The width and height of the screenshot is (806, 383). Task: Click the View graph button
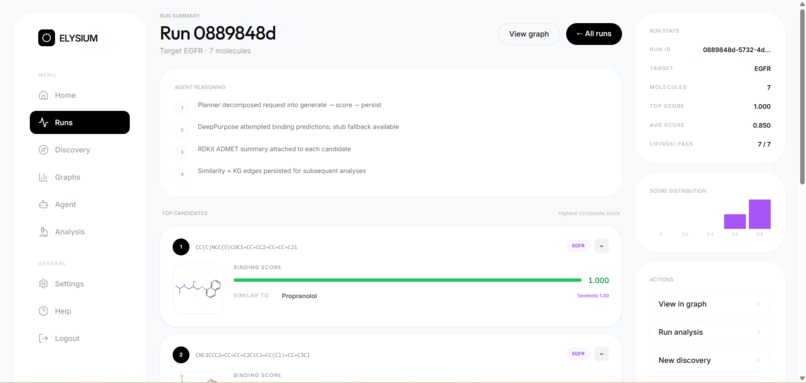[528, 34]
